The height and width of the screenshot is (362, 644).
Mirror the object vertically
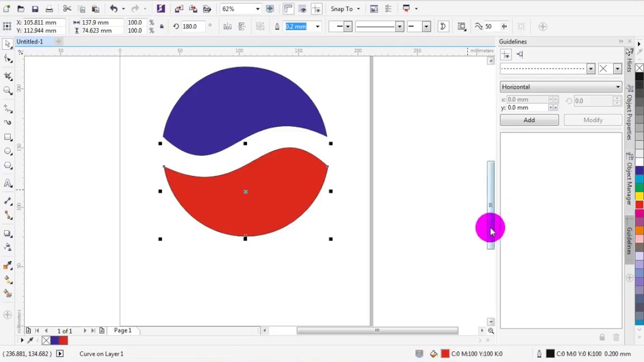coord(242,27)
